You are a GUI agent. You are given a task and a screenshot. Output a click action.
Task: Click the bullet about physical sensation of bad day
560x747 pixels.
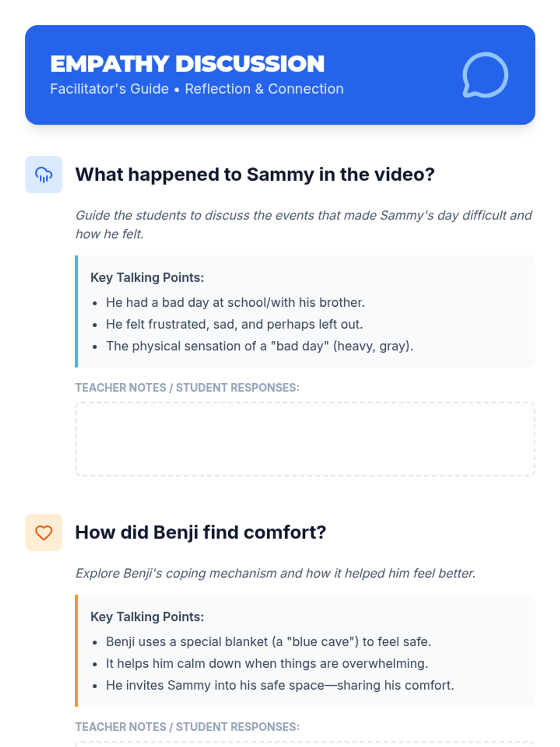click(x=259, y=346)
